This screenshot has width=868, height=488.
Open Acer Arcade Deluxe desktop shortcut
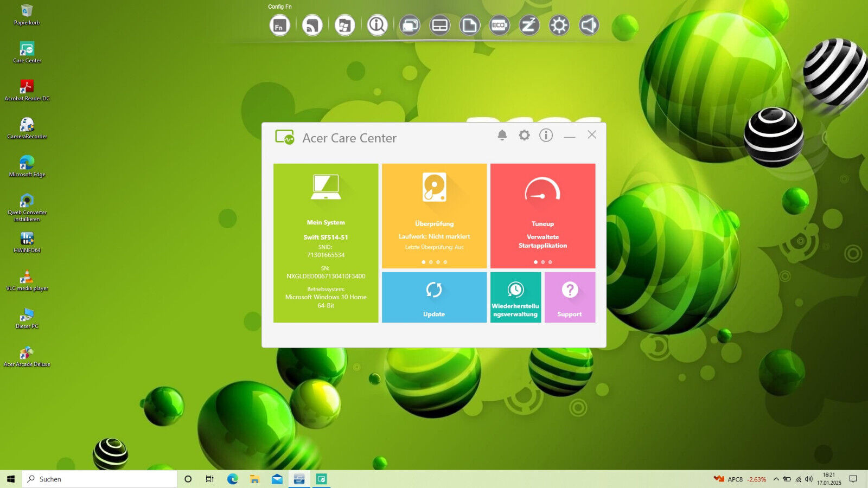(x=27, y=356)
